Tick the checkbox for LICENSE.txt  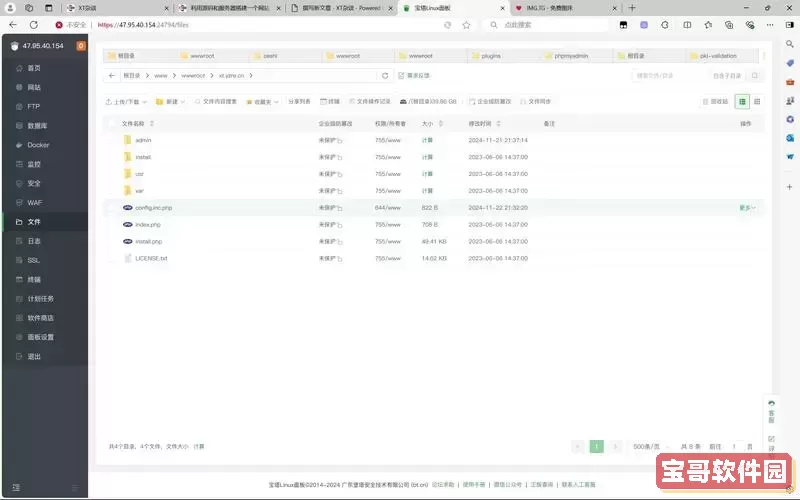pos(112,258)
